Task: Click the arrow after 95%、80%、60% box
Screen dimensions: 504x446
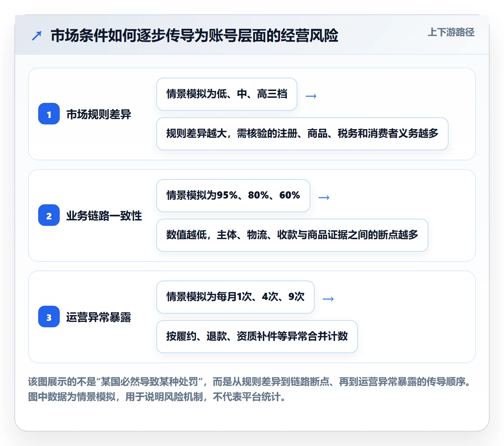Action: (x=324, y=197)
